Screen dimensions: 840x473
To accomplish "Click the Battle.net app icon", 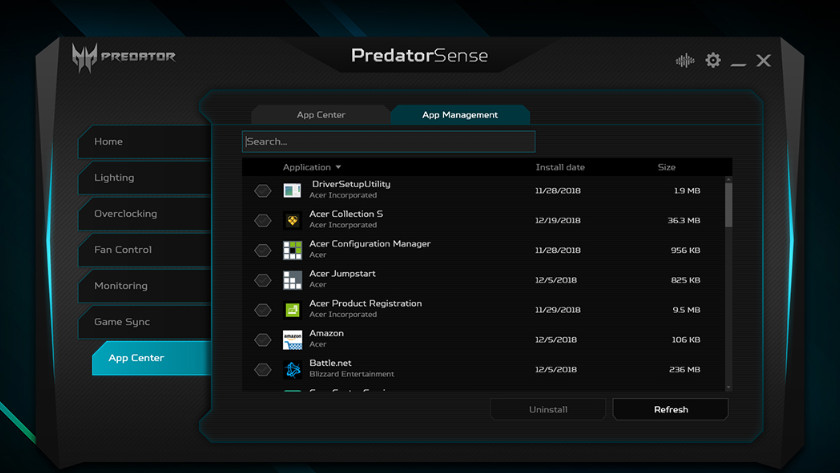I will (292, 369).
